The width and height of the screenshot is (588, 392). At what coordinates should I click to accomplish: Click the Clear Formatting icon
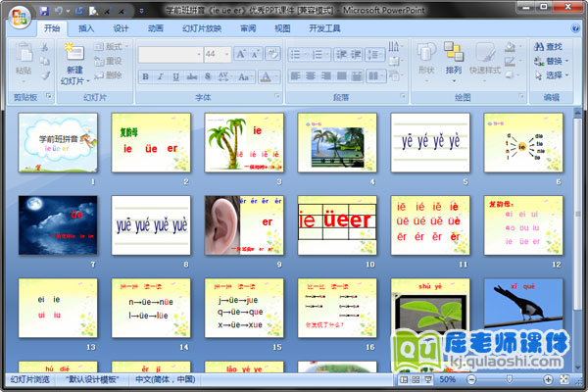[272, 54]
